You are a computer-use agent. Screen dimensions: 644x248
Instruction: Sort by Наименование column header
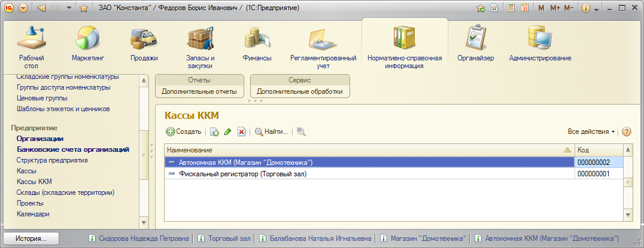369,150
